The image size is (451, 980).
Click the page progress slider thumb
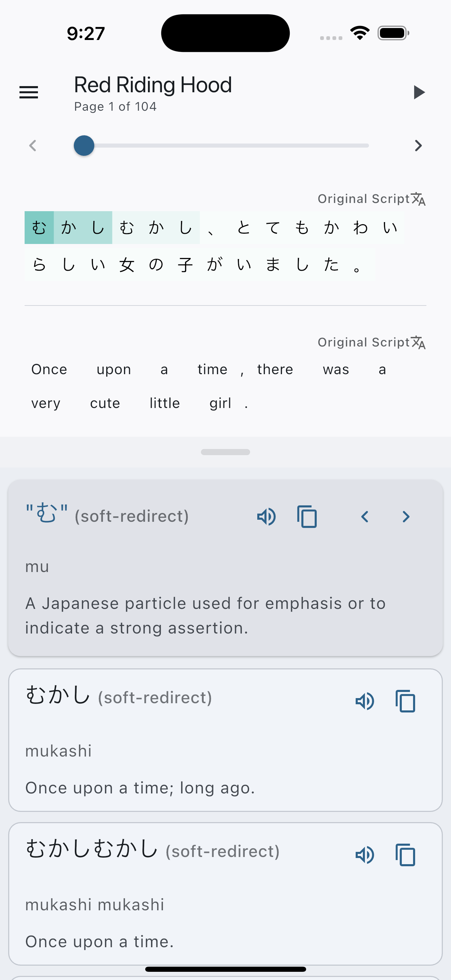click(84, 145)
